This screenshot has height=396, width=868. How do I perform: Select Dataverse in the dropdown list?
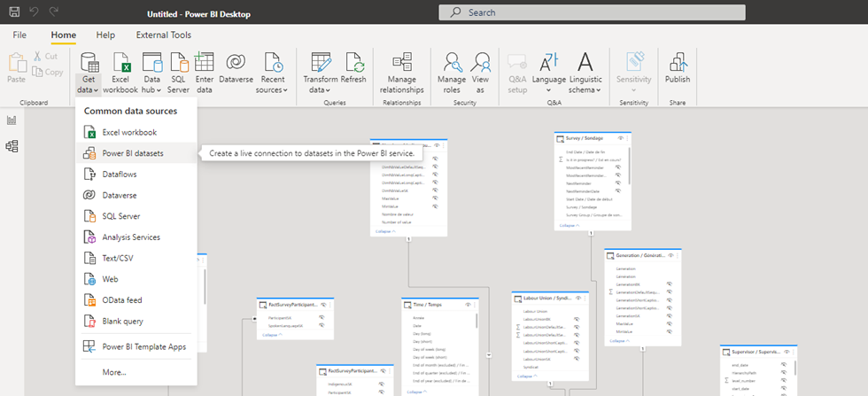[x=136, y=195]
